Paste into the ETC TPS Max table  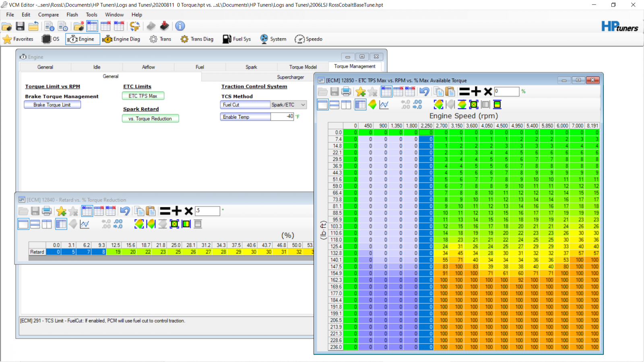pos(450,92)
